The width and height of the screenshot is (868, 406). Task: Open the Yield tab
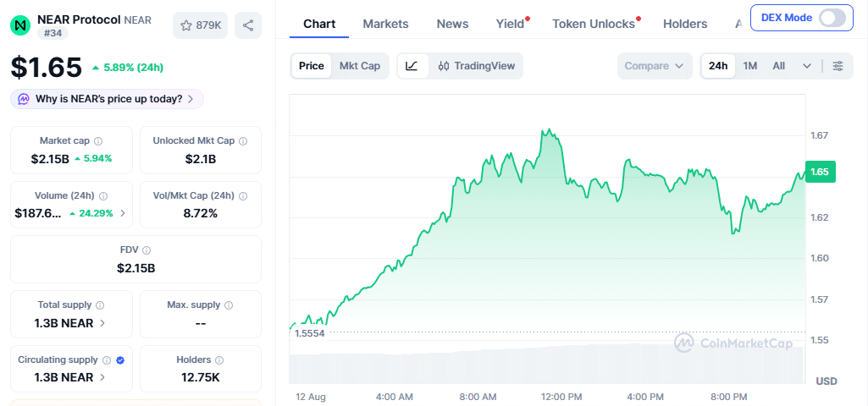coord(510,24)
